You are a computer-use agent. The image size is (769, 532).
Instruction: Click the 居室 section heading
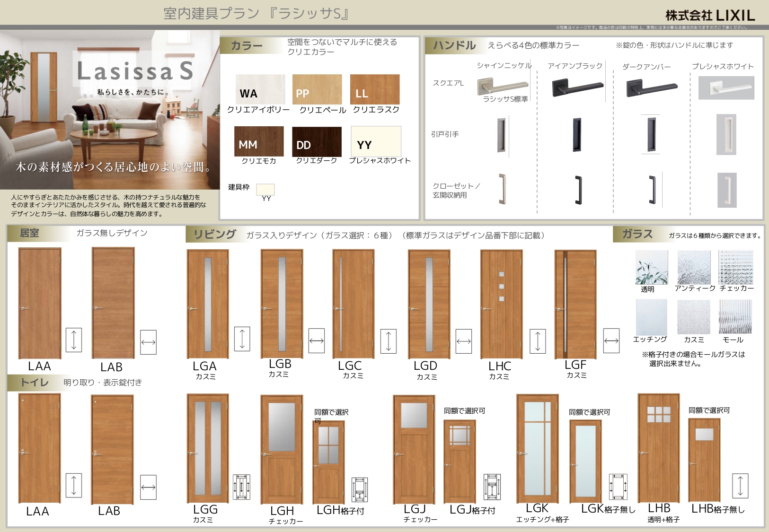coord(29,233)
